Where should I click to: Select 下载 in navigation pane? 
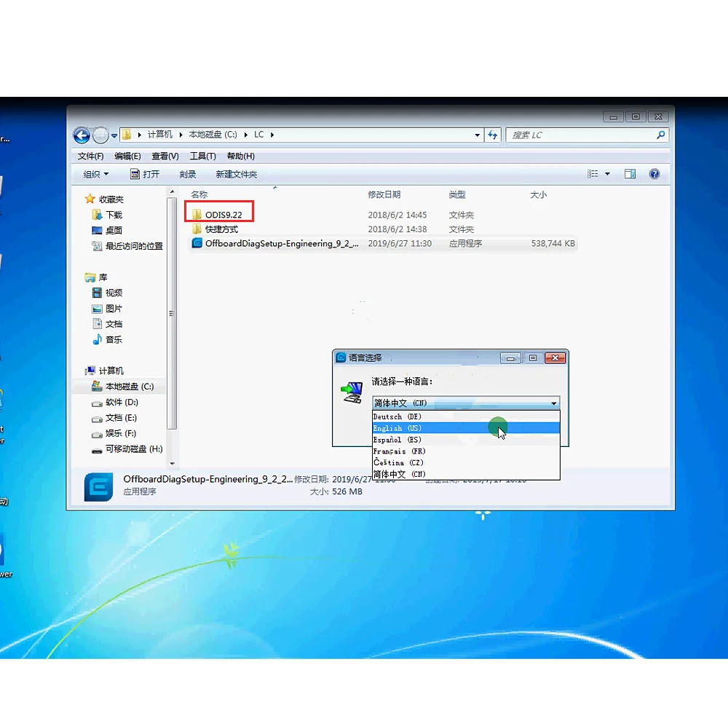tap(107, 215)
